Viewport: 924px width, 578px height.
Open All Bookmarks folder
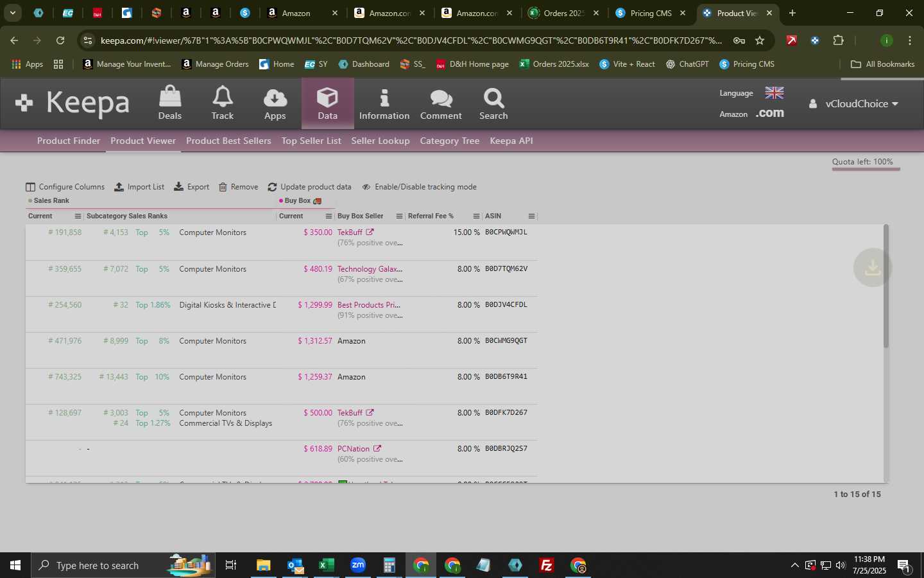[x=882, y=64]
